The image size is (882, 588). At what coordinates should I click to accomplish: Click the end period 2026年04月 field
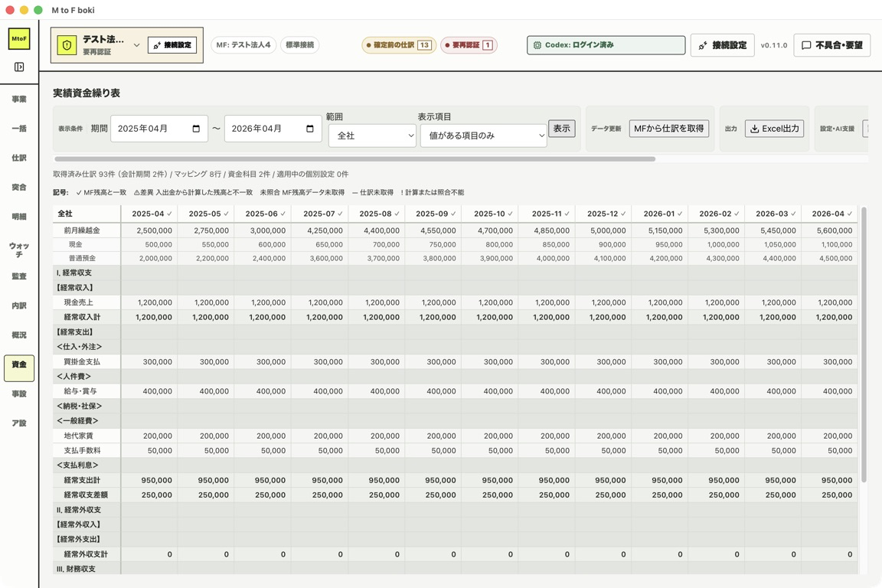(273, 129)
